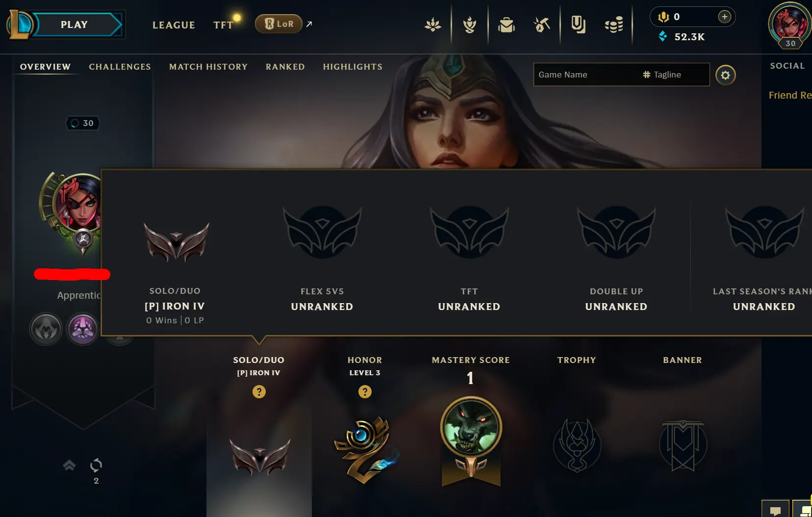Click the profile settings gear icon
Screen dimensions: 812x517
[x=725, y=75]
